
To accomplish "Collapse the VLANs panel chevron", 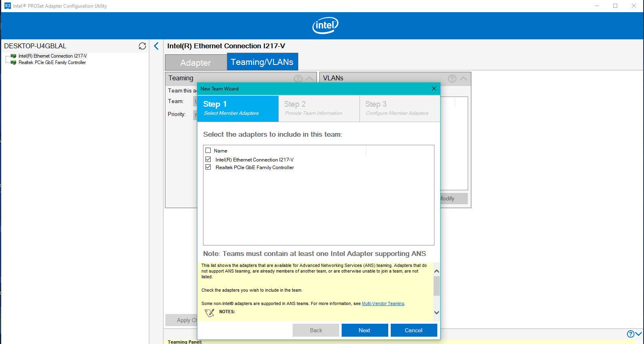I will 463,78.
